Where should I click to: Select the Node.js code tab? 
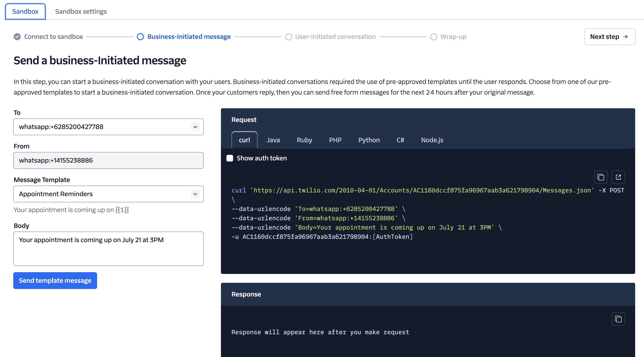[x=432, y=140]
